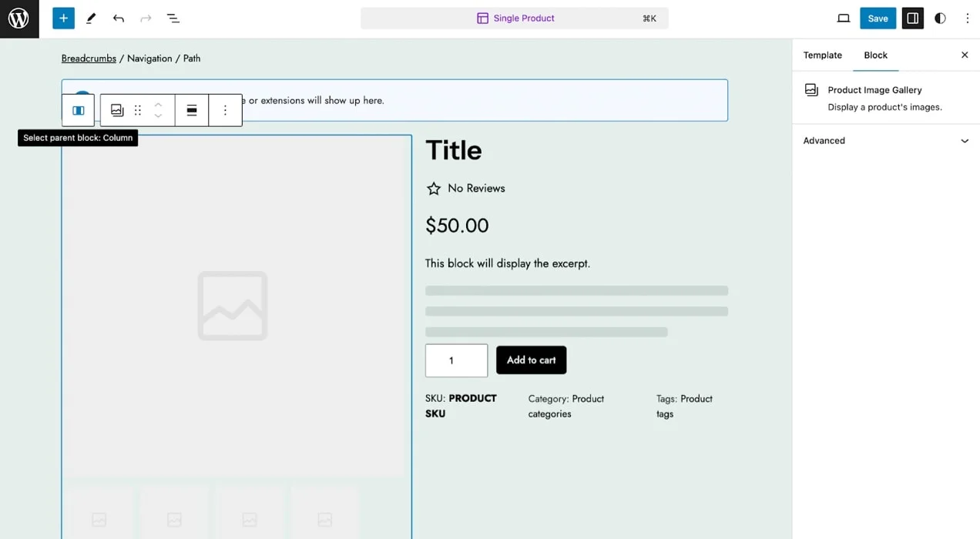Move the gallery block up
This screenshot has width=980, height=539.
pyautogui.click(x=158, y=105)
